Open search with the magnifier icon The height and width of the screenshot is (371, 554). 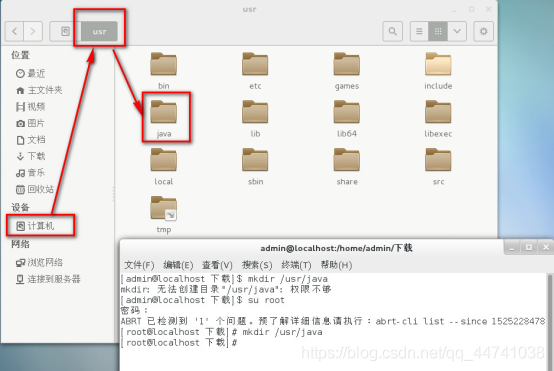point(393,31)
